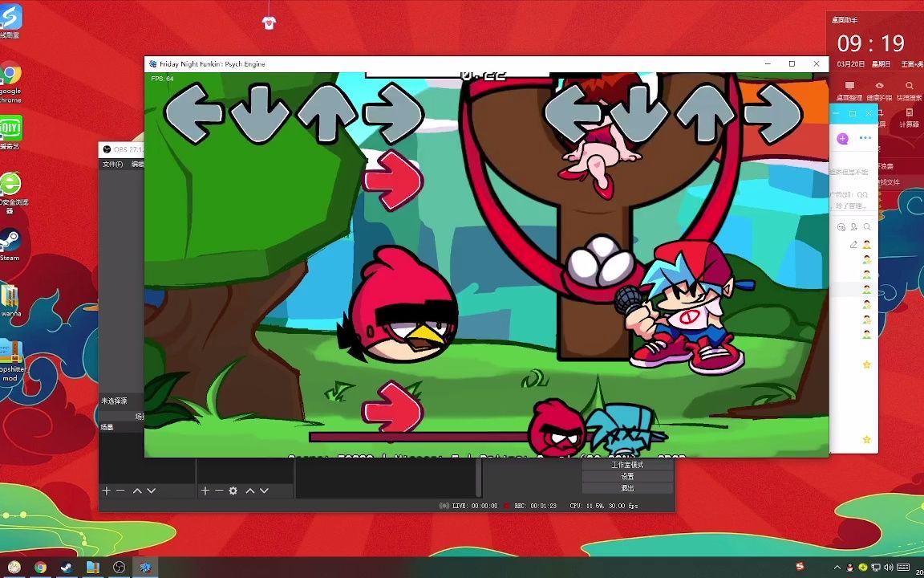Enable 工作室模式 Studio Mode in OBS
The image size is (924, 578).
(630, 464)
